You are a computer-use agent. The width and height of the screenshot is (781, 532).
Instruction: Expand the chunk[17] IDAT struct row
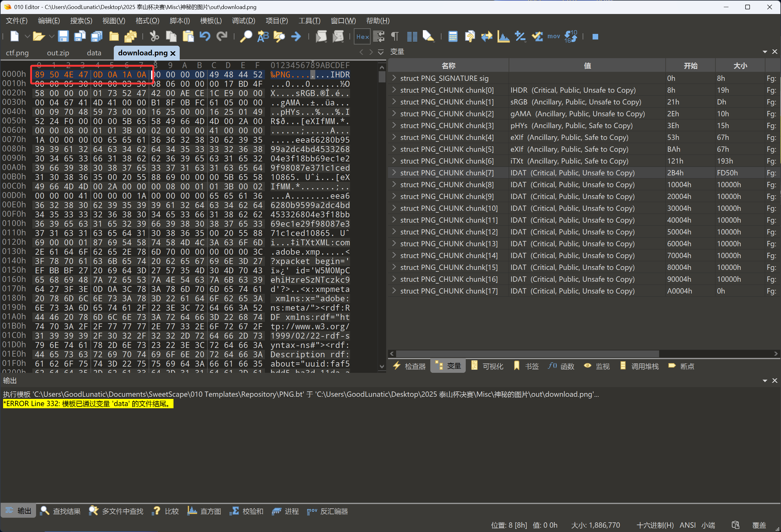394,291
